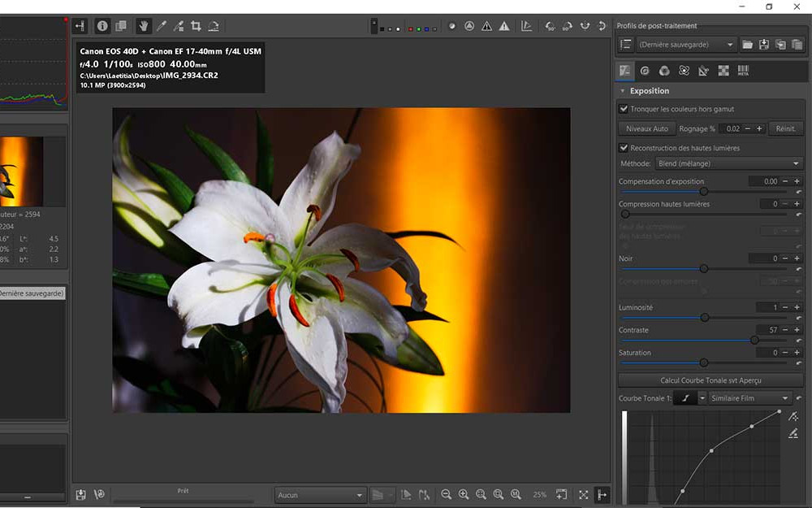812x508 pixels.
Task: Open the Similaire Film curve mode dropdown
Action: [749, 398]
